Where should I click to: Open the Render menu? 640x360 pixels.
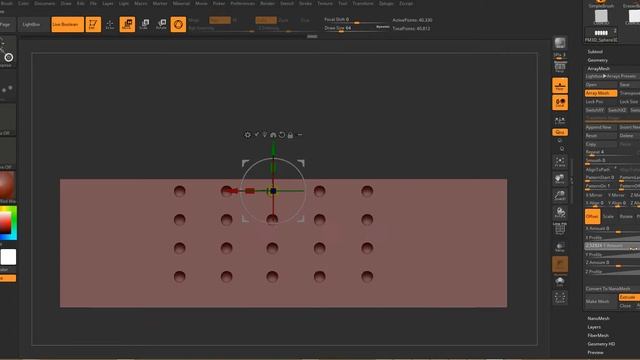click(267, 3)
